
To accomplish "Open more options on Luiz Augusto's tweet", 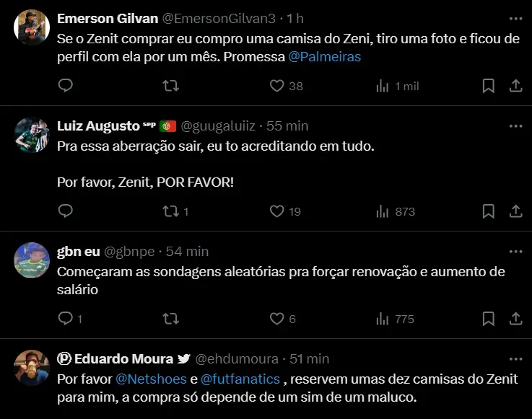I will 515,125.
